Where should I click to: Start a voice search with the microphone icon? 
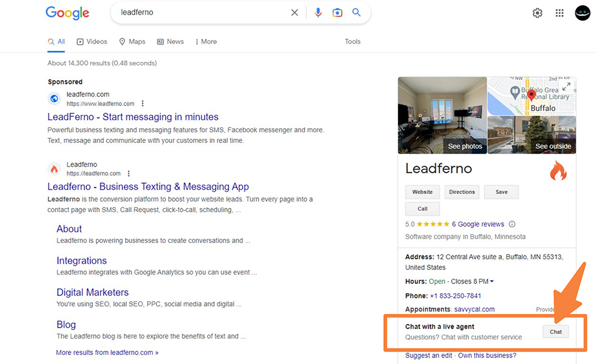pyautogui.click(x=318, y=13)
